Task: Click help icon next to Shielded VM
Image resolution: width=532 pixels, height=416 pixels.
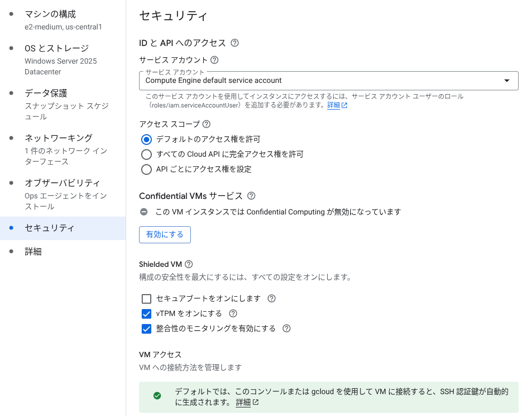Action: tap(189, 264)
